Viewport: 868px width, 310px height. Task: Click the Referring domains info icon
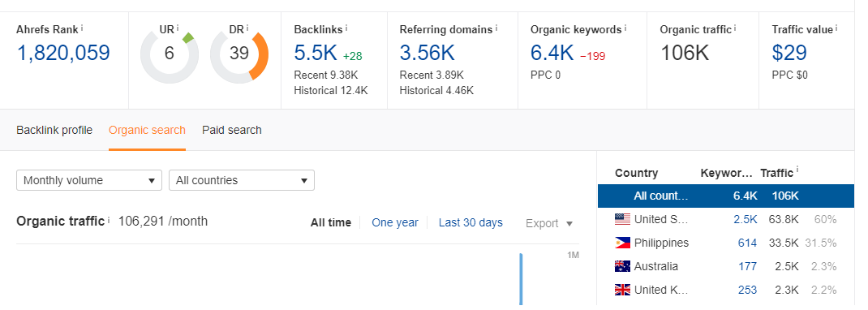tap(496, 27)
